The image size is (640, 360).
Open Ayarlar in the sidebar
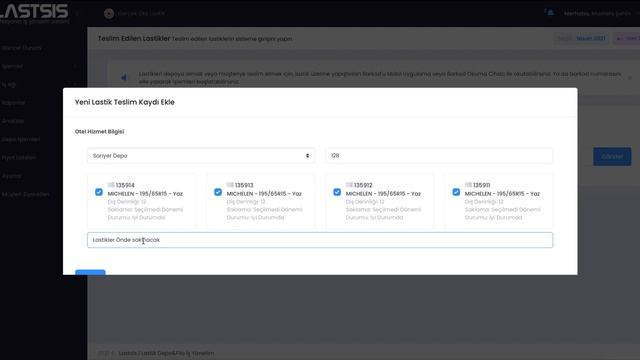pyautogui.click(x=11, y=176)
